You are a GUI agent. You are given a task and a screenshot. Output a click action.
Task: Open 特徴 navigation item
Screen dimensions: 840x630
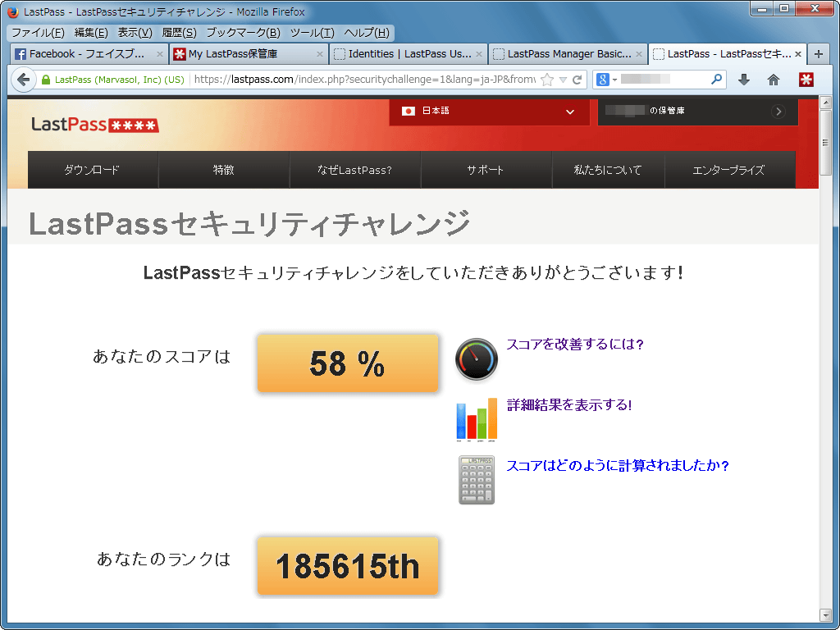224,170
